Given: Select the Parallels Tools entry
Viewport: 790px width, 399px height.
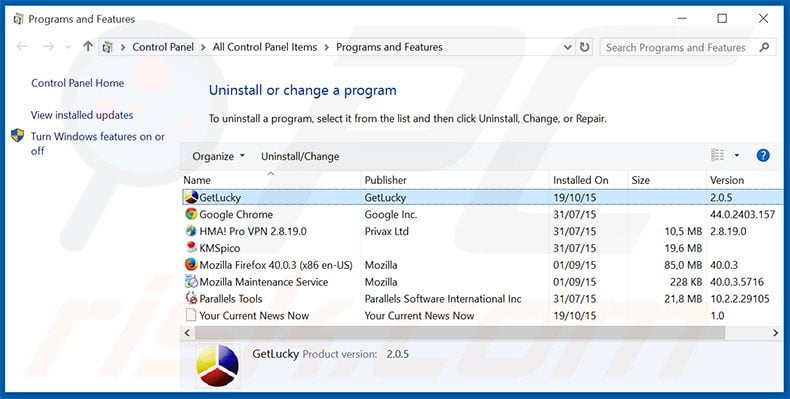Looking at the screenshot, I should pos(231,299).
